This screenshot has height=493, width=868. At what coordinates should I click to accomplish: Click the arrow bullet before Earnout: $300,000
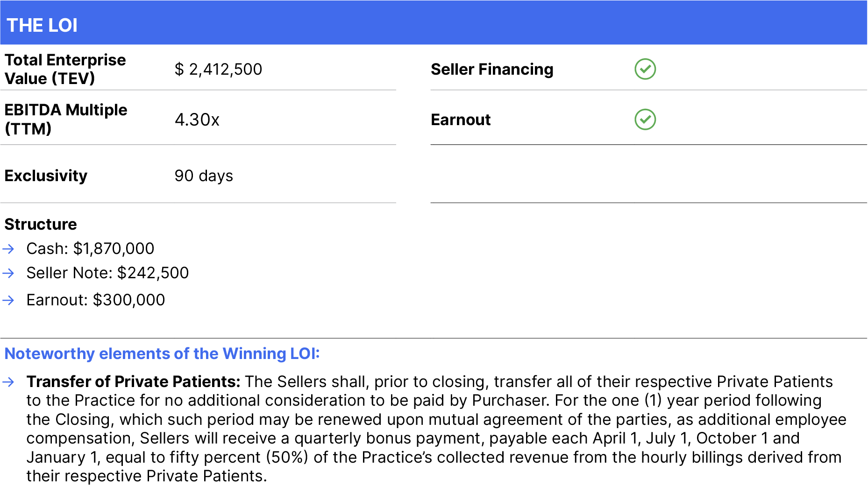pos(8,300)
